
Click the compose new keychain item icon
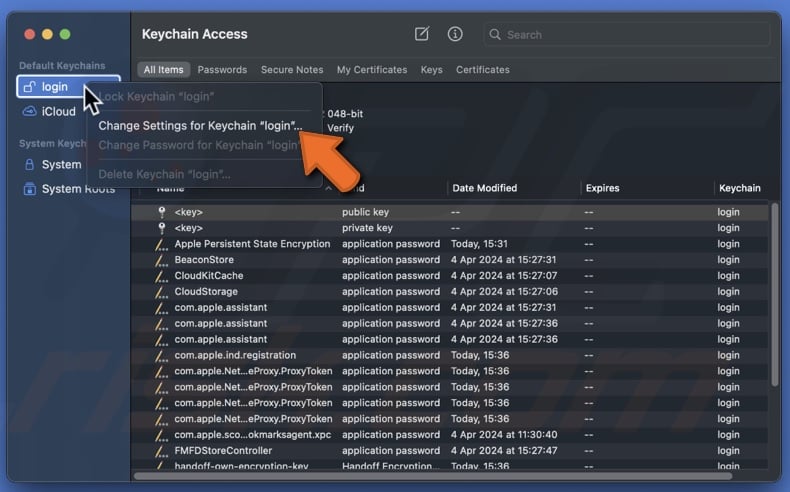(x=422, y=34)
